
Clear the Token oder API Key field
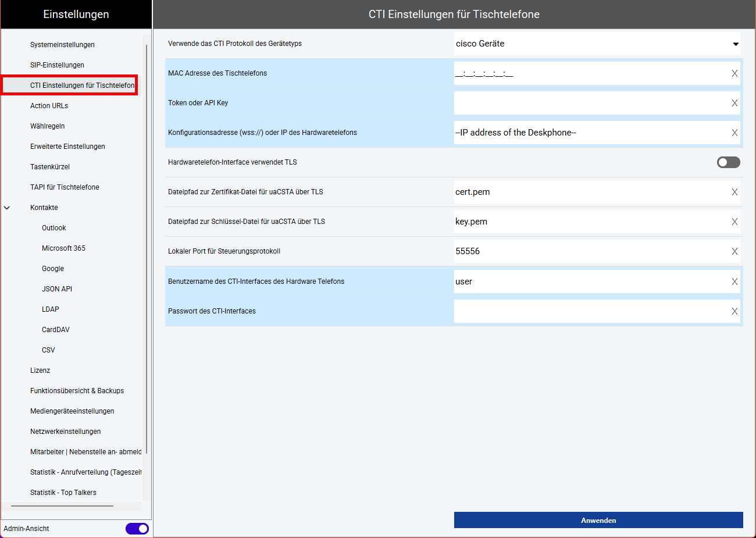pyautogui.click(x=734, y=103)
